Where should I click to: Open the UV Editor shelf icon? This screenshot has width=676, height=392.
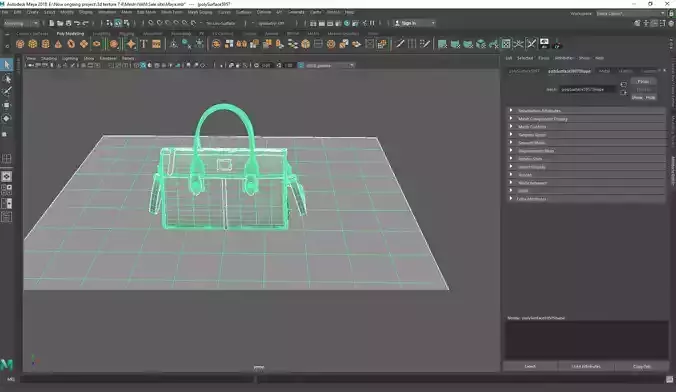click(x=506, y=44)
